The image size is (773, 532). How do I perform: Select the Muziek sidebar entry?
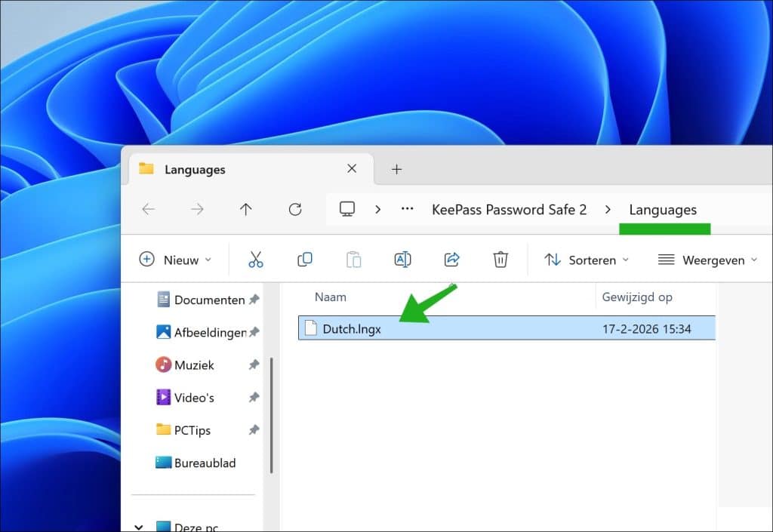[x=195, y=364]
